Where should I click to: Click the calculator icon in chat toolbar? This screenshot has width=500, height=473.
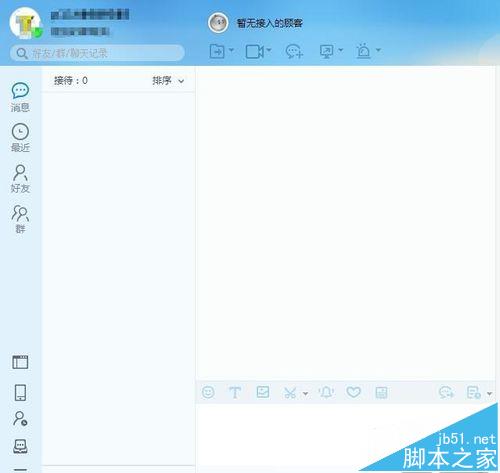(x=381, y=393)
